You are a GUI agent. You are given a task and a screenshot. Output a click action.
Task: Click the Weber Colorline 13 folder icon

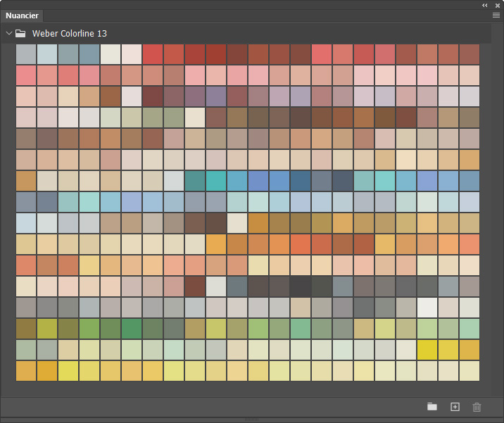pyautogui.click(x=20, y=33)
